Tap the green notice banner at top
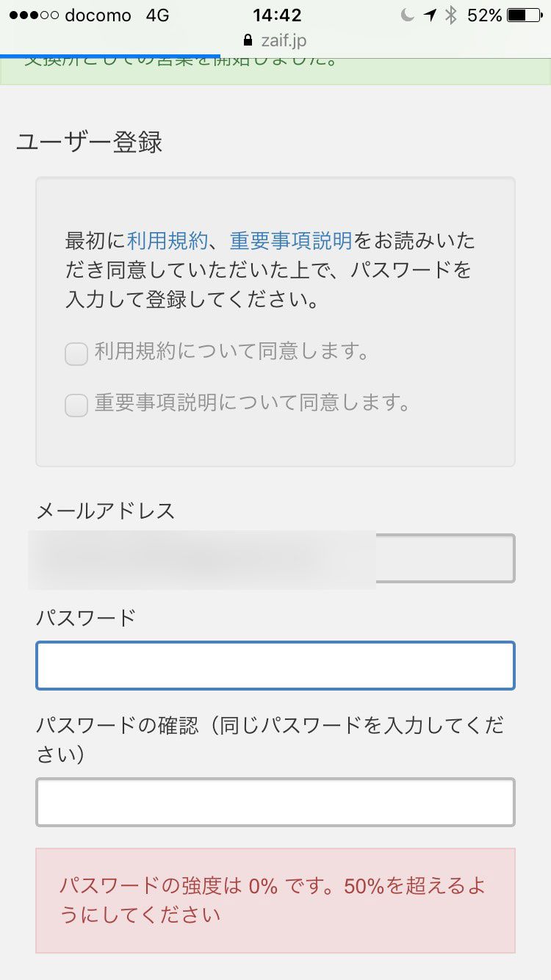The height and width of the screenshot is (980, 551). [x=275, y=71]
